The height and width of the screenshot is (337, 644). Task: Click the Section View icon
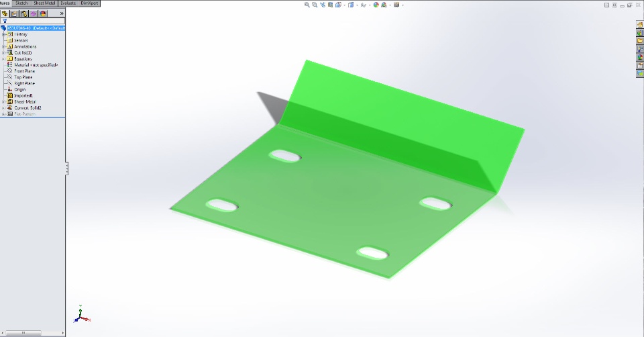pos(330,5)
